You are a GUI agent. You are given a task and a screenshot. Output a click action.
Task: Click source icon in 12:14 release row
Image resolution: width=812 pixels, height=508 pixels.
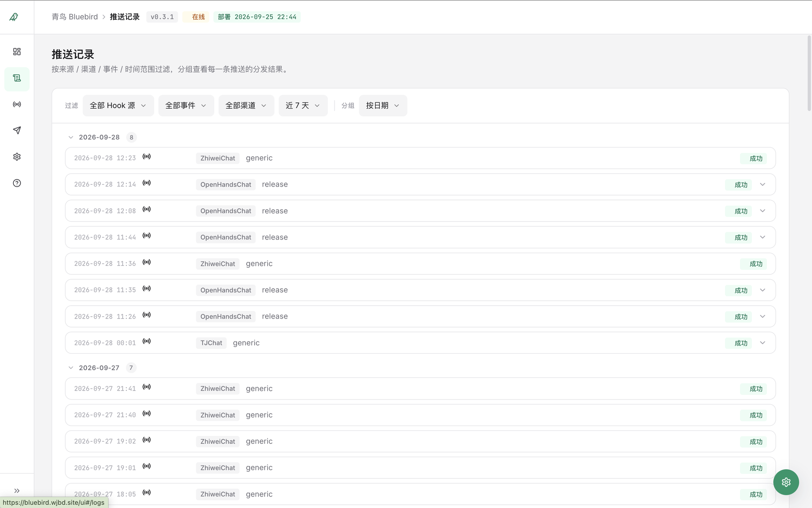pyautogui.click(x=147, y=183)
